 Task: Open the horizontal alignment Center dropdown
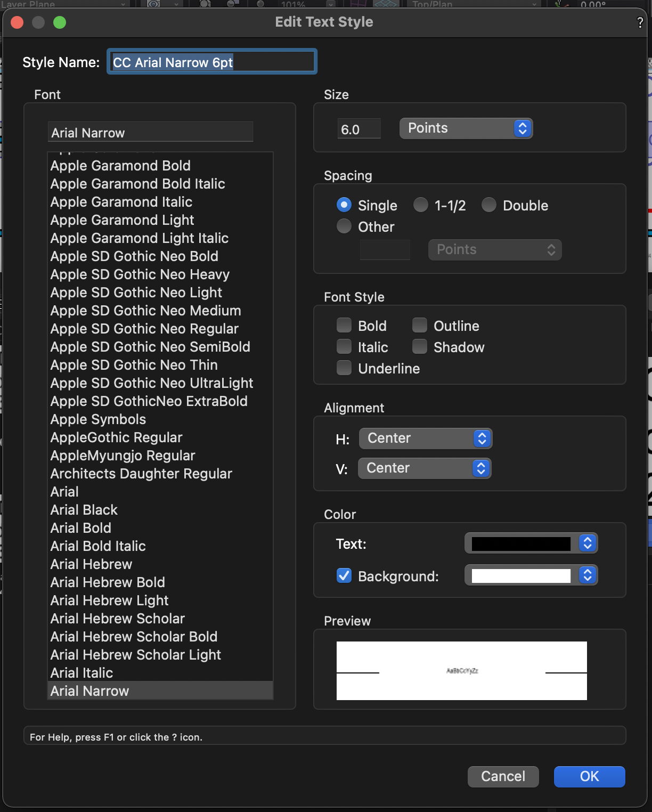click(x=425, y=438)
